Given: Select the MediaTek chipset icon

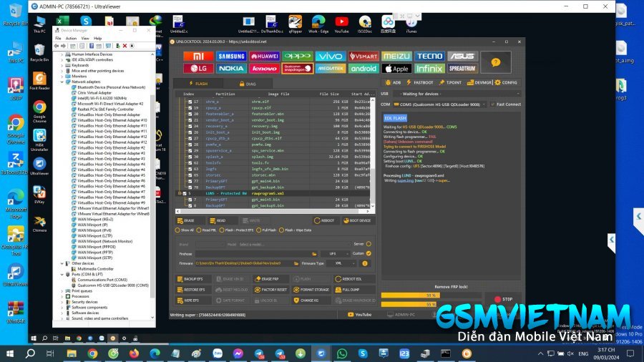Looking at the screenshot, I should point(330,69).
